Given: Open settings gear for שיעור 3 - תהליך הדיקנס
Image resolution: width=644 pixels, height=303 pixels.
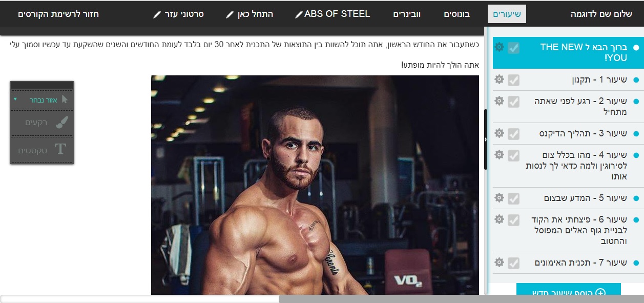Looking at the screenshot, I should click(x=499, y=133).
